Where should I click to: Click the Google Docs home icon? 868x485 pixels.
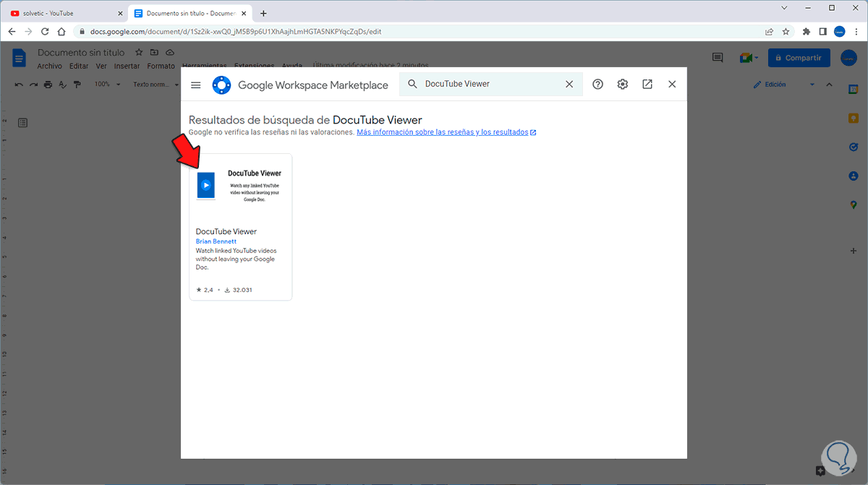pyautogui.click(x=20, y=58)
